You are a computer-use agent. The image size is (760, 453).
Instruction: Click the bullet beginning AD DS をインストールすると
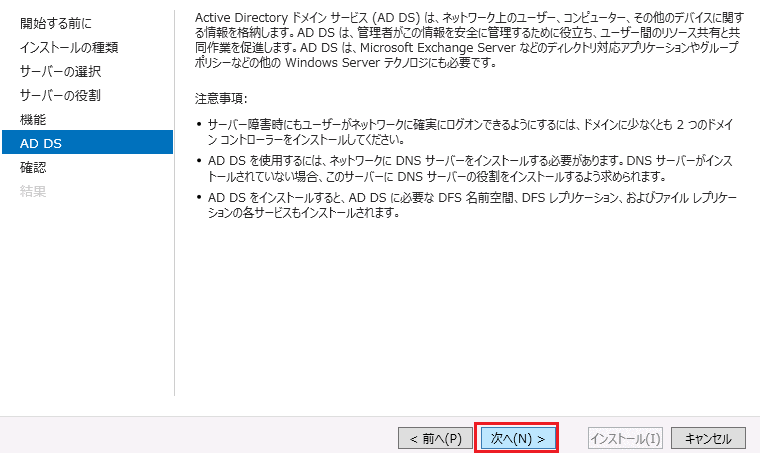coord(472,205)
